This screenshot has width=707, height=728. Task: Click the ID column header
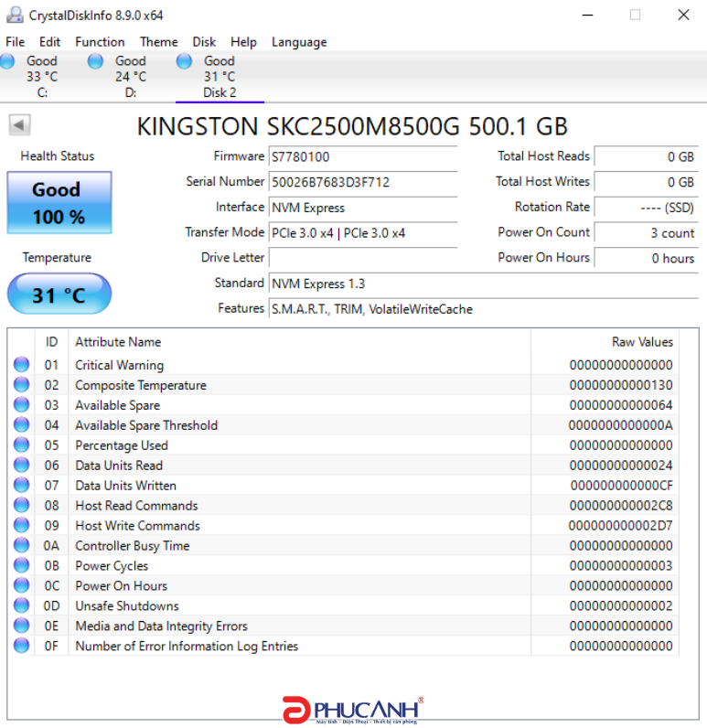[51, 342]
